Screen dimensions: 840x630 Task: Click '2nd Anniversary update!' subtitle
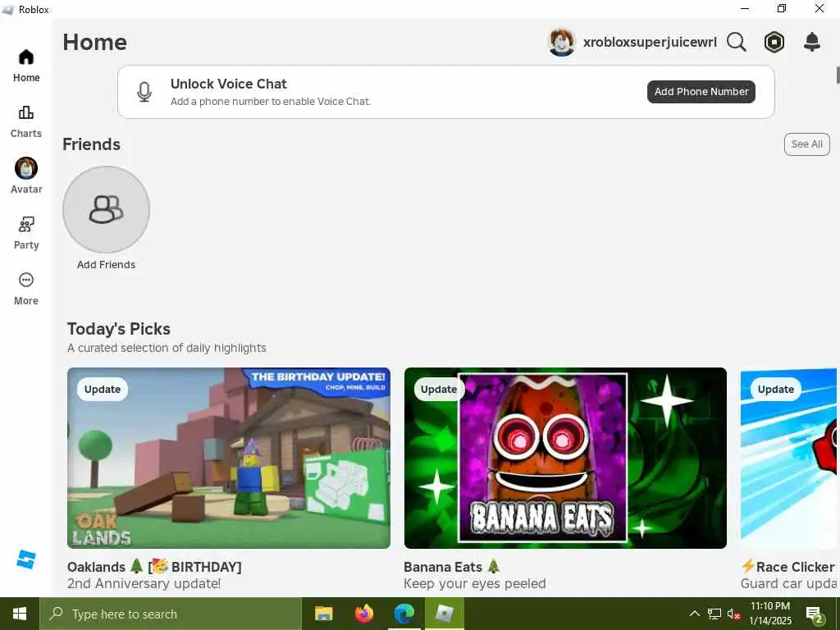pos(144,583)
